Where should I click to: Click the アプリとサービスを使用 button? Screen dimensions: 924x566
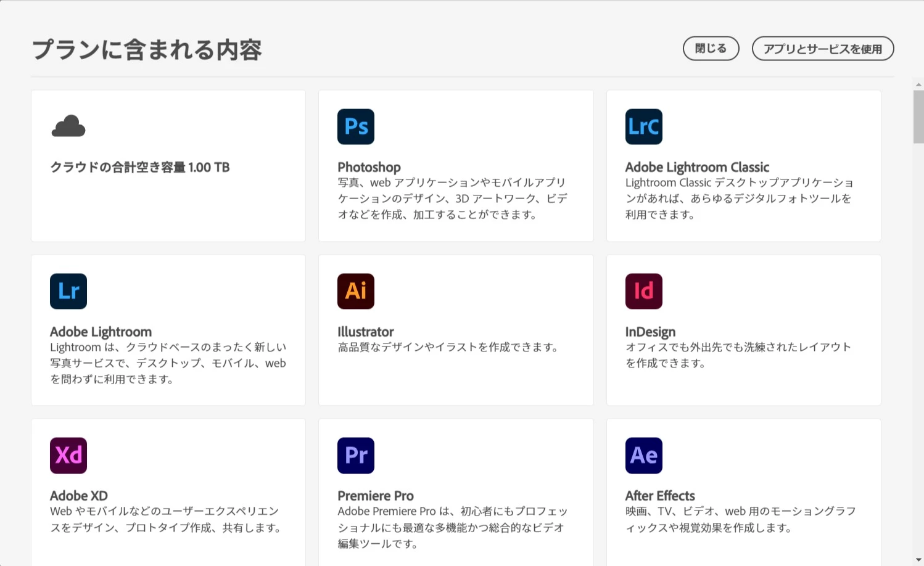tap(823, 49)
